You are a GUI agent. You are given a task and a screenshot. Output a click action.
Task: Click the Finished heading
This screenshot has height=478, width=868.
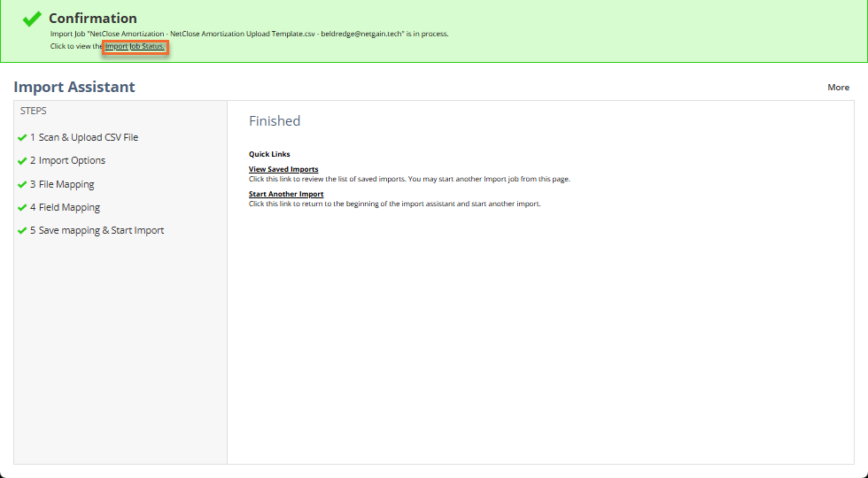pyautogui.click(x=275, y=121)
